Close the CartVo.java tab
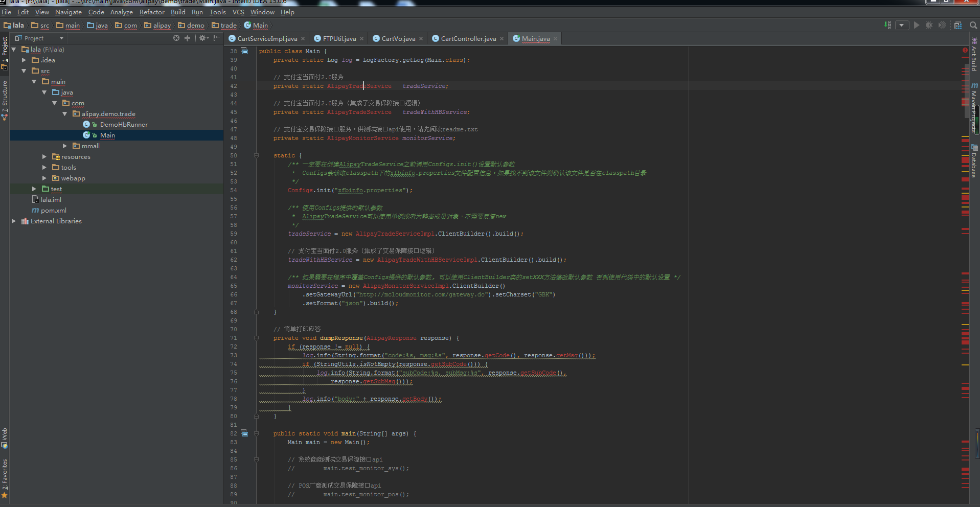This screenshot has width=980, height=507. pos(421,38)
